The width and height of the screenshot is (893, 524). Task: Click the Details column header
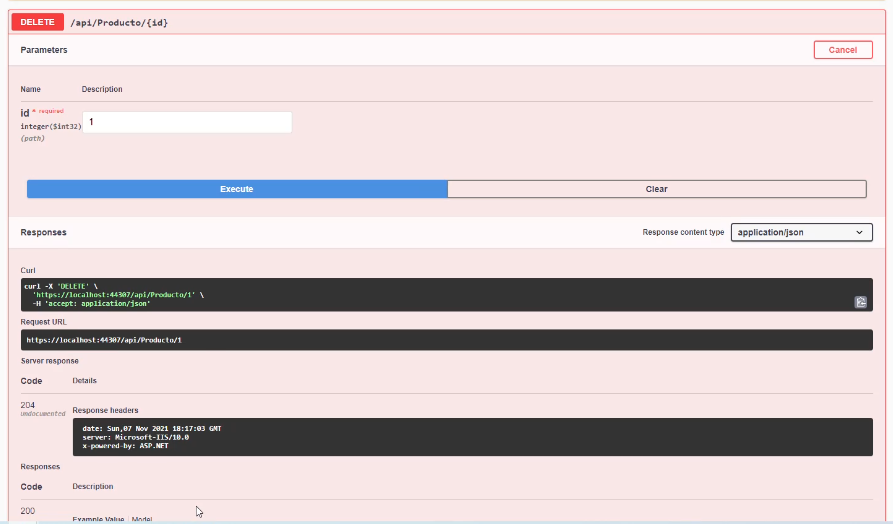click(84, 380)
